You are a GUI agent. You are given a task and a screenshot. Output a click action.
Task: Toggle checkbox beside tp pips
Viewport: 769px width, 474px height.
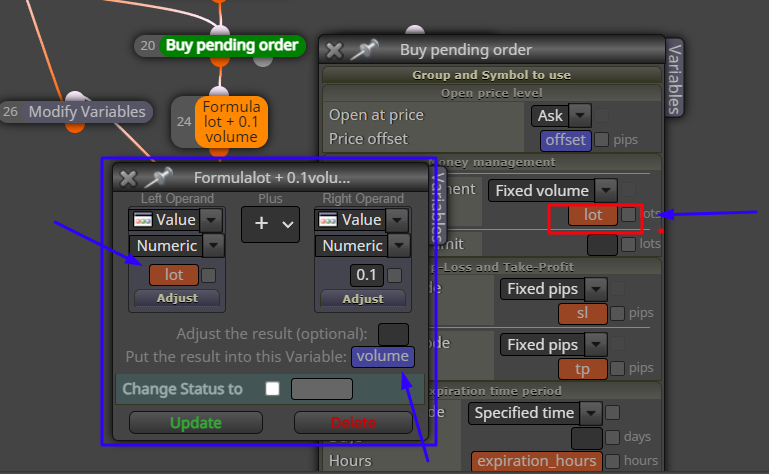(x=617, y=368)
